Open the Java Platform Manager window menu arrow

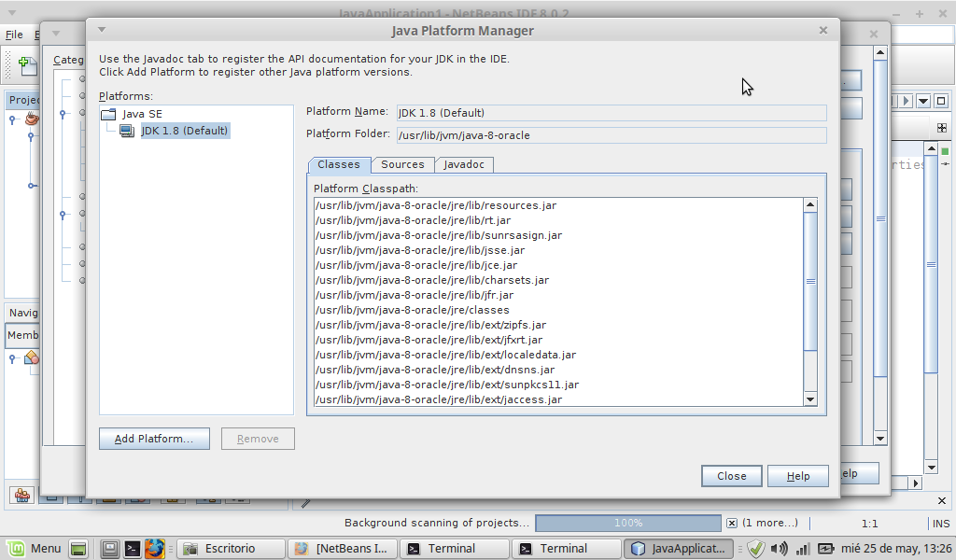pos(102,30)
